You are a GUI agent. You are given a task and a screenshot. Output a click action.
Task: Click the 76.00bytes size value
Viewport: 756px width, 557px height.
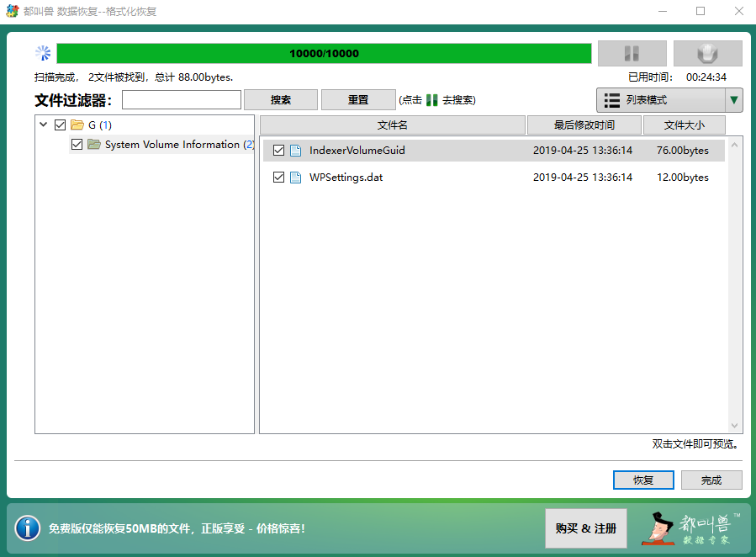(683, 151)
